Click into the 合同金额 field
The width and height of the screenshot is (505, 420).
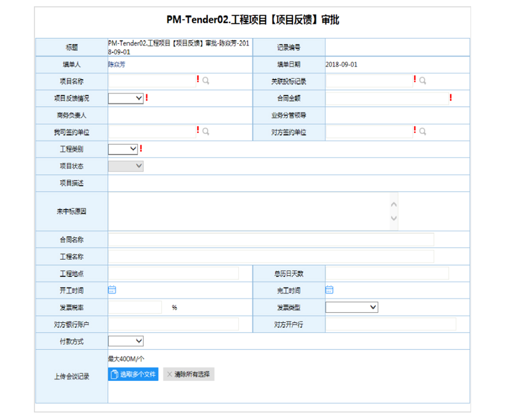[387, 98]
